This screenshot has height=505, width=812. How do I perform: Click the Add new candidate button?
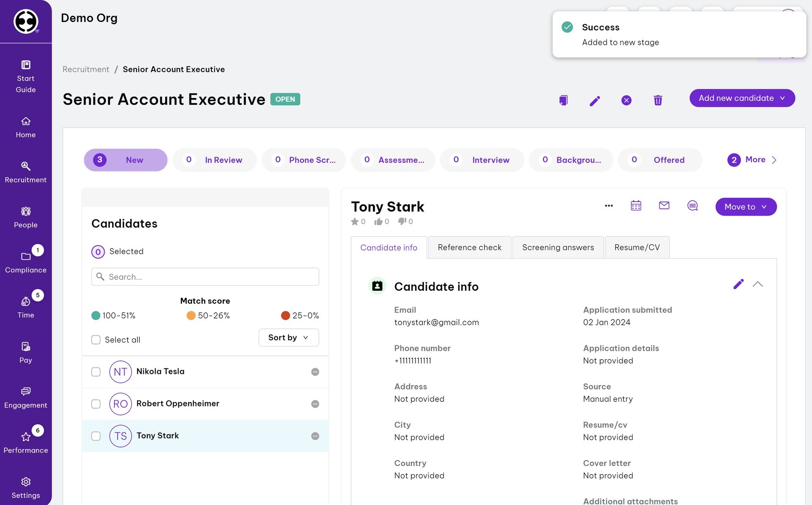click(x=742, y=98)
